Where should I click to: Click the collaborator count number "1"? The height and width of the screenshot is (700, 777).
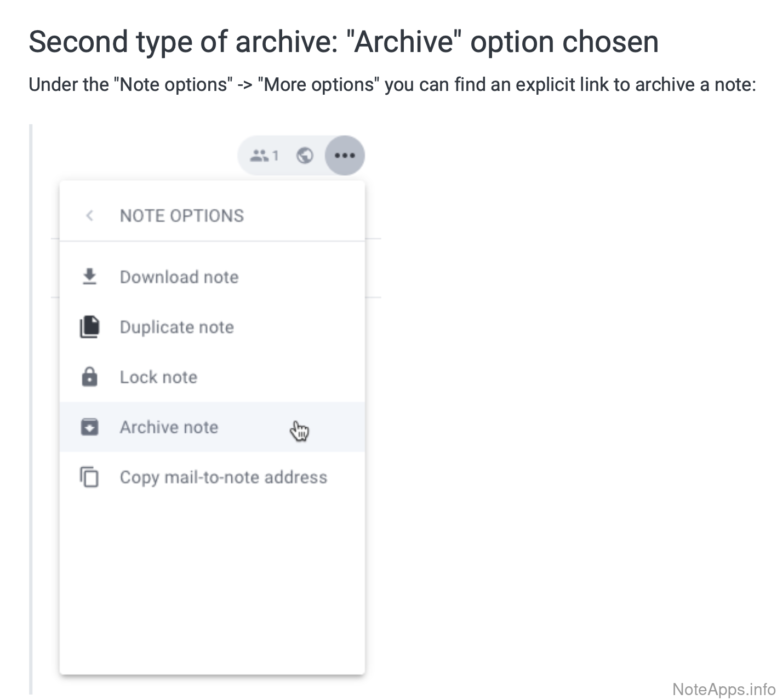276,156
